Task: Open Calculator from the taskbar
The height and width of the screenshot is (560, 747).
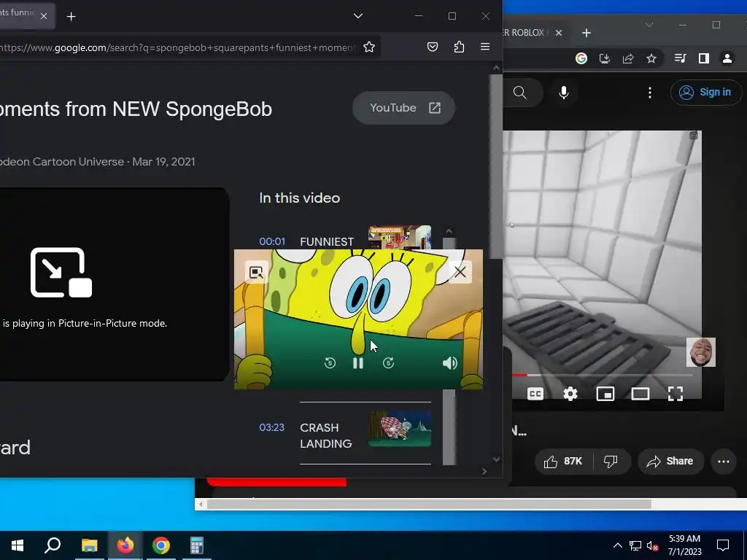Action: tap(197, 545)
